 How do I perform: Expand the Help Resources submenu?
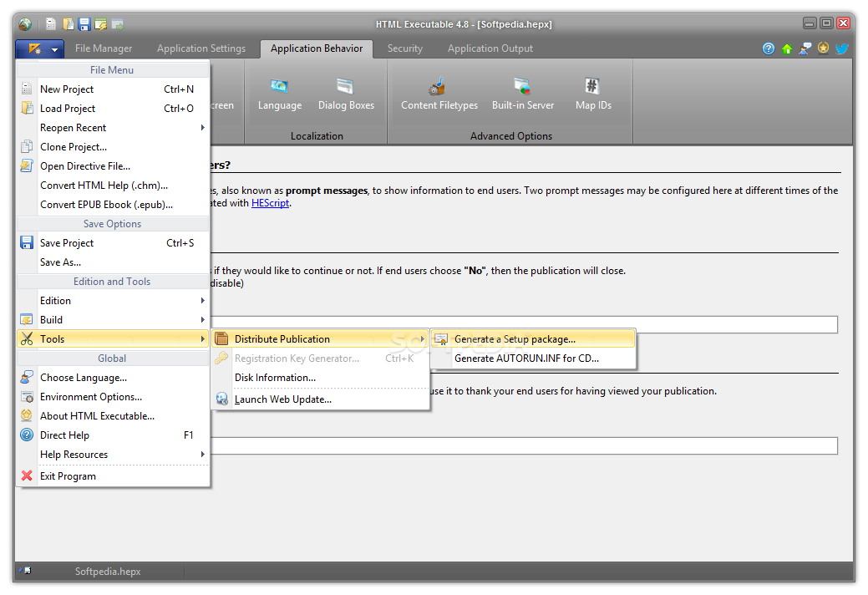tap(113, 455)
